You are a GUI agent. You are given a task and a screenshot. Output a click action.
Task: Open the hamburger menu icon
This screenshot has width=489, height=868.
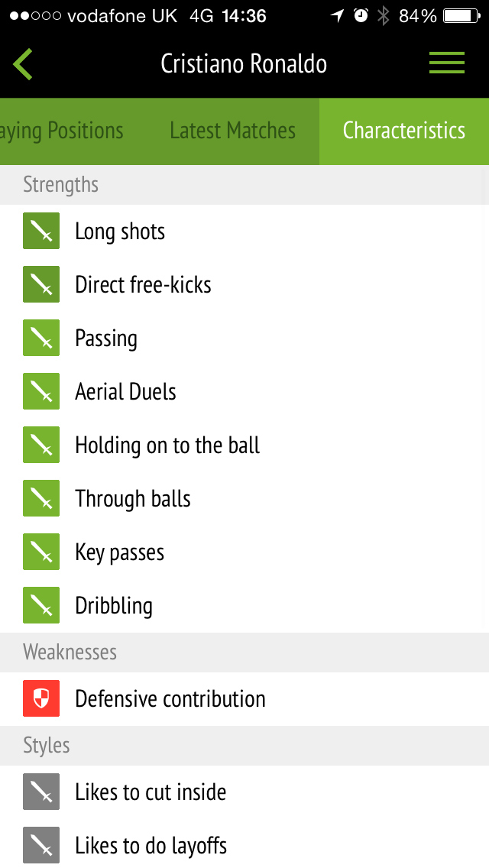(x=446, y=63)
